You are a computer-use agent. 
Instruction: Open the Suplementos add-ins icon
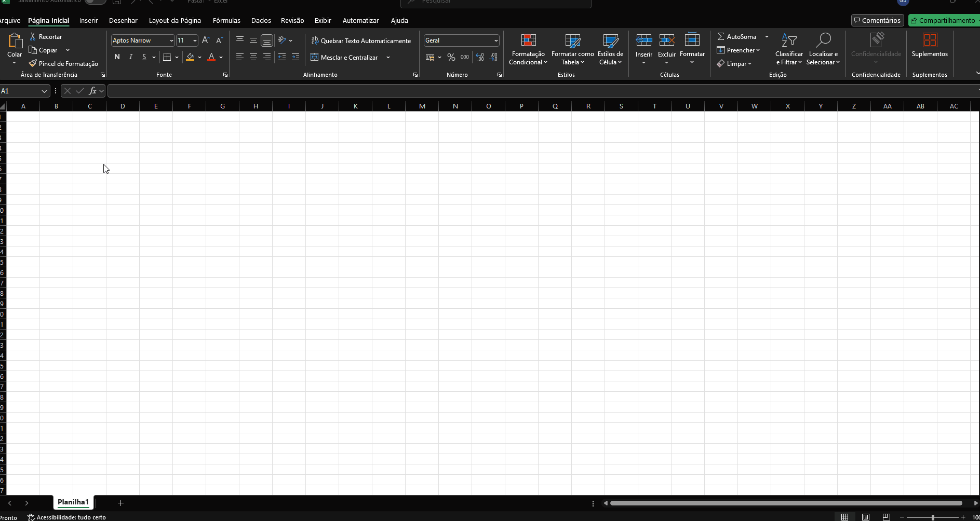[930, 41]
